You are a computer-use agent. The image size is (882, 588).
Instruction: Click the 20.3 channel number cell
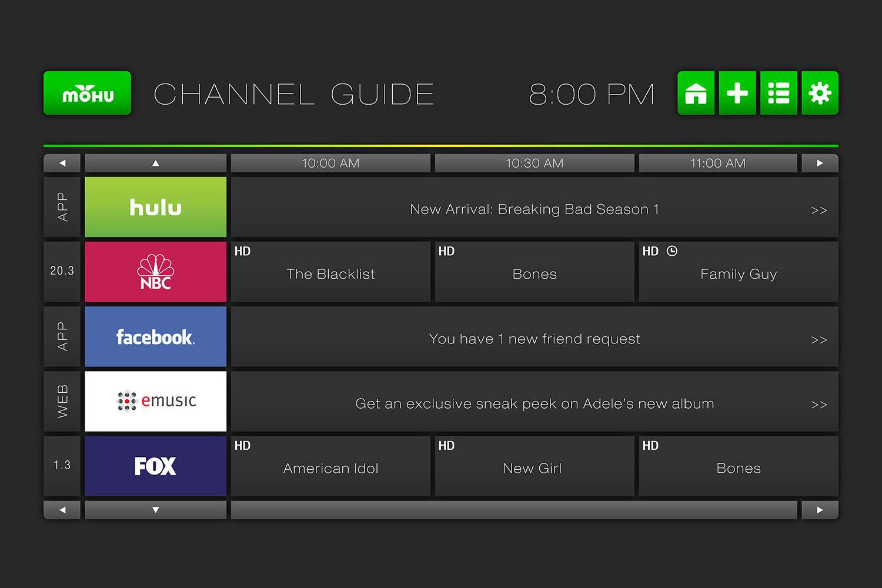[62, 272]
